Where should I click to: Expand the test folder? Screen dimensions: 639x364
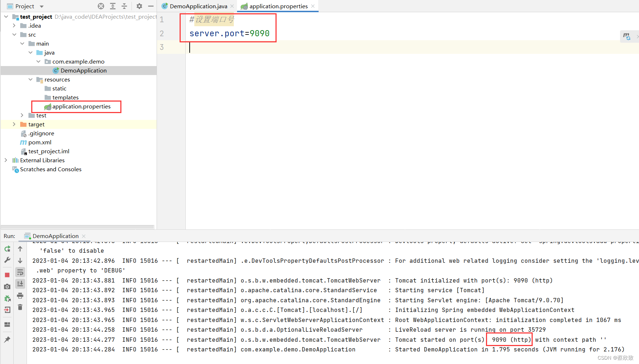22,115
